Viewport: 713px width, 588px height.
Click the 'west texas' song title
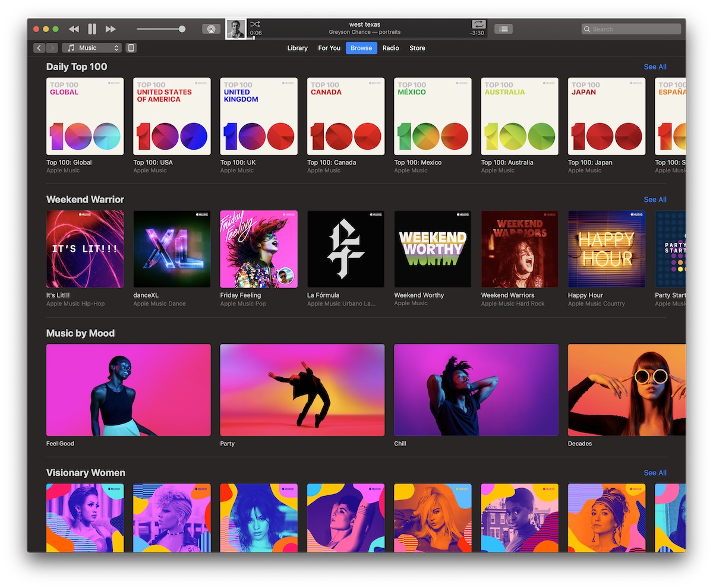[x=365, y=24]
